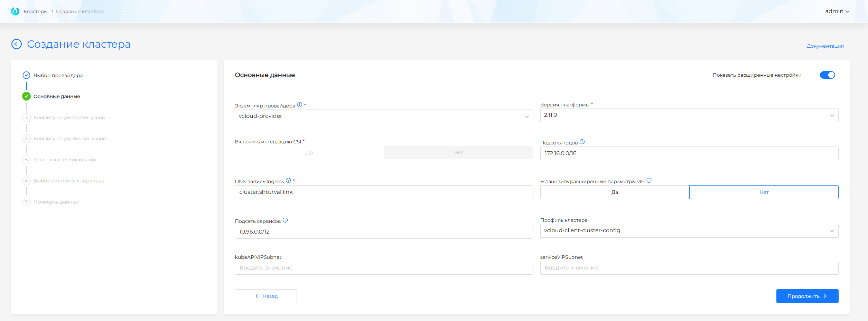Select the Установка сертификатов step
Viewport: 868px width, 321px height.
tap(64, 159)
